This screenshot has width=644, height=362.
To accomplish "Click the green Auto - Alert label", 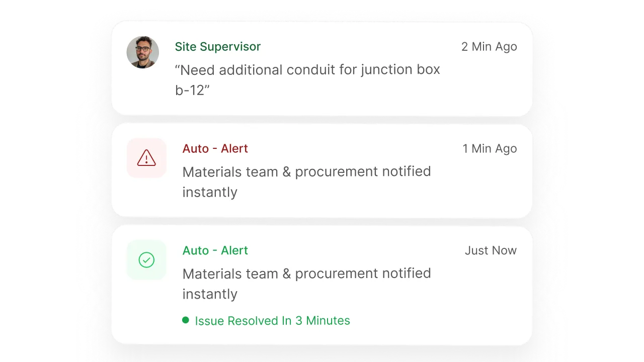I will pos(215,250).
